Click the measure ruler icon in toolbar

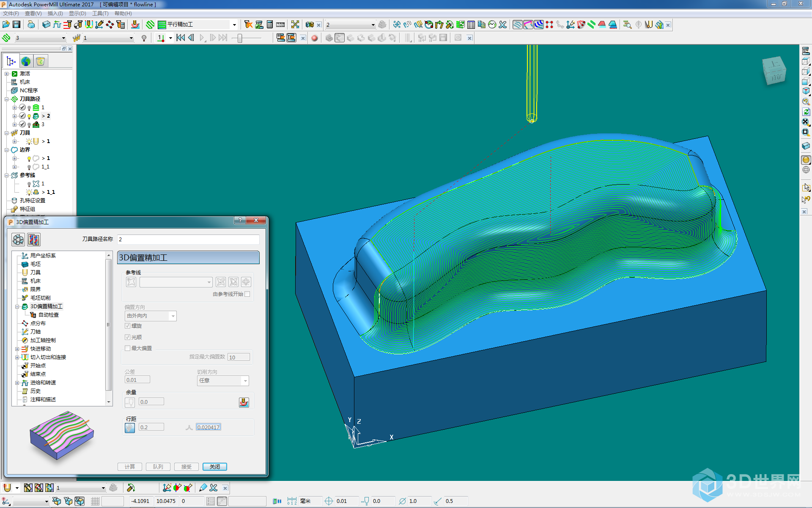pyautogui.click(x=280, y=25)
